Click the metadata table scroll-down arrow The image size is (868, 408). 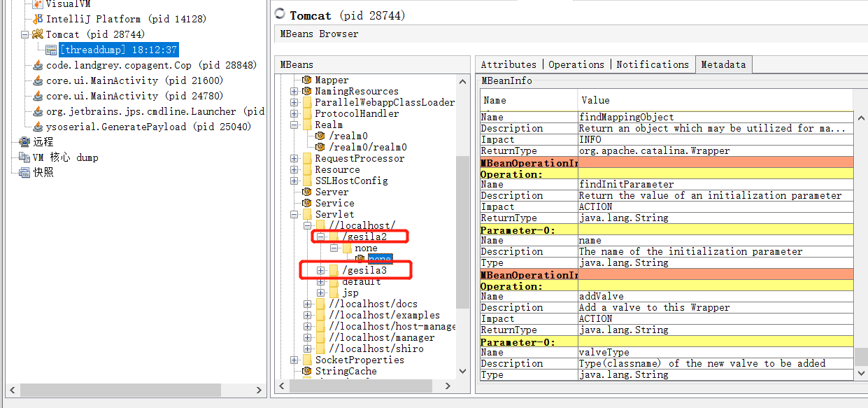860,374
